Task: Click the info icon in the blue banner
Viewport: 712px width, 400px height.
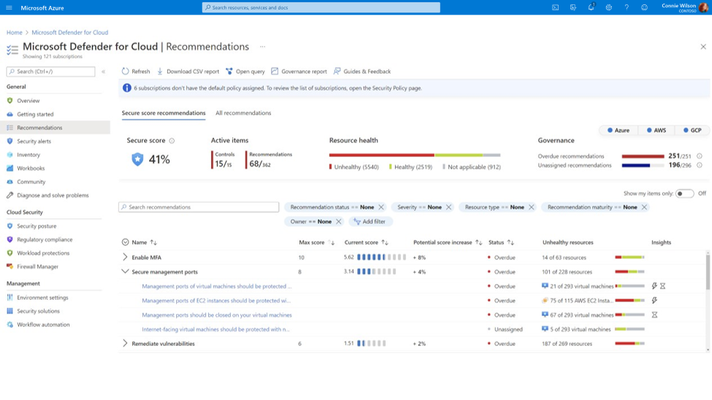Action: pos(127,88)
